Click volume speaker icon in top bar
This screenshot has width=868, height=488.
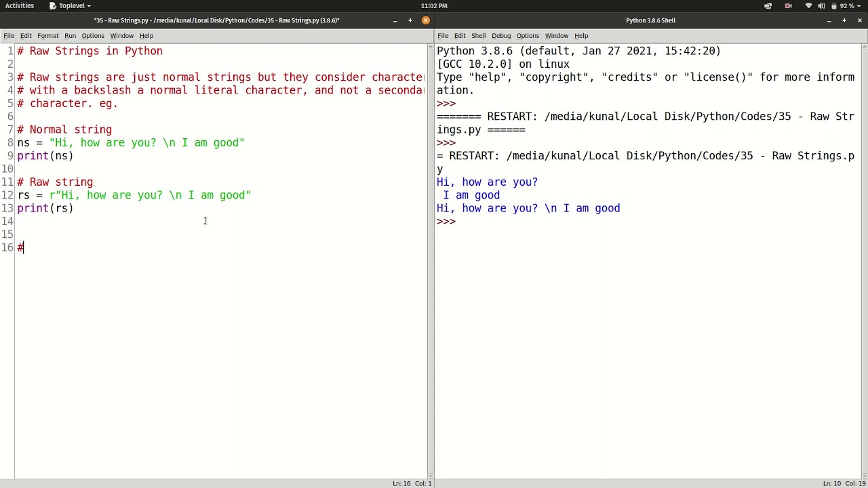821,5
